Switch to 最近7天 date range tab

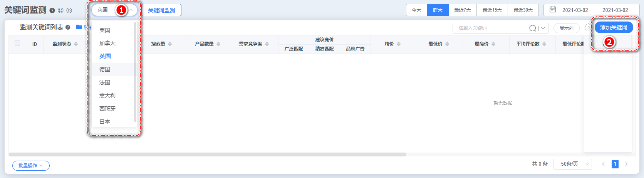[462, 10]
